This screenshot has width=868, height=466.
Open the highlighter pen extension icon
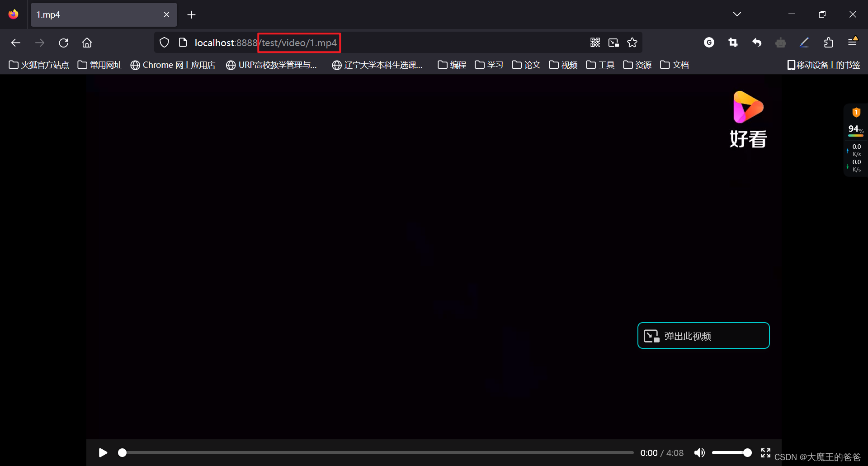coord(804,42)
